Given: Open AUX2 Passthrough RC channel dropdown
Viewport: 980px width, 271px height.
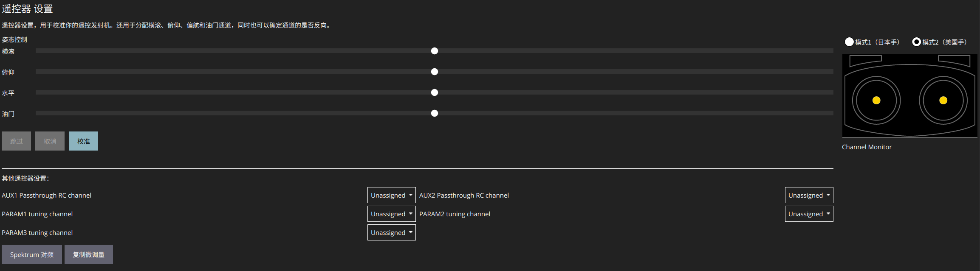Looking at the screenshot, I should click(809, 195).
